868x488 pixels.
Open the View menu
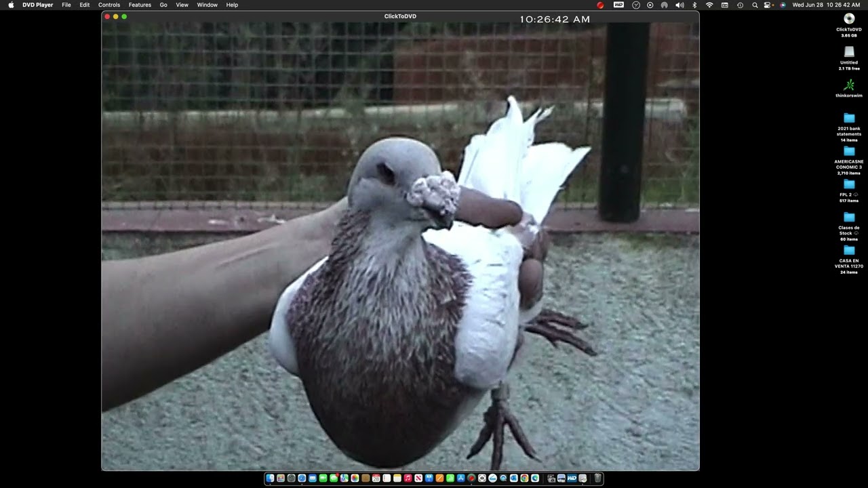pos(182,5)
